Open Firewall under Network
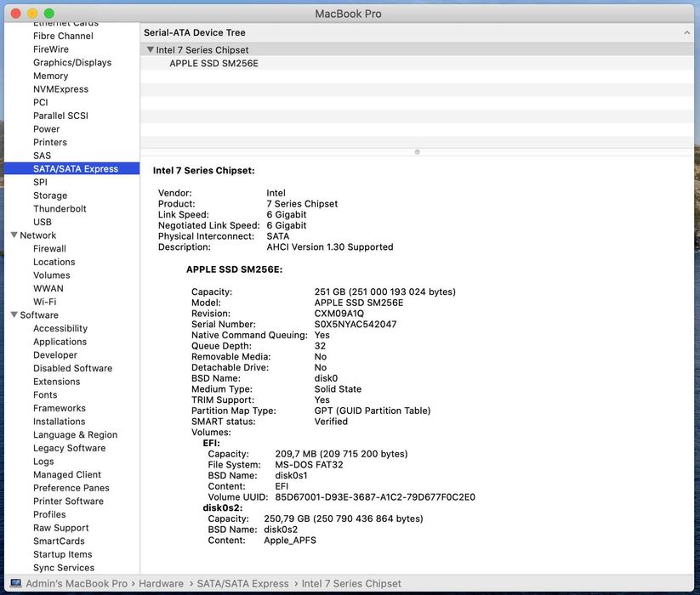The image size is (700, 595). point(49,248)
